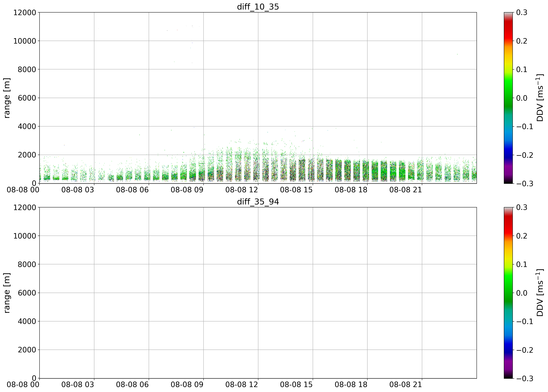Click the top DDV colorbar gradient
The width and height of the screenshot is (548, 392).
508,98
